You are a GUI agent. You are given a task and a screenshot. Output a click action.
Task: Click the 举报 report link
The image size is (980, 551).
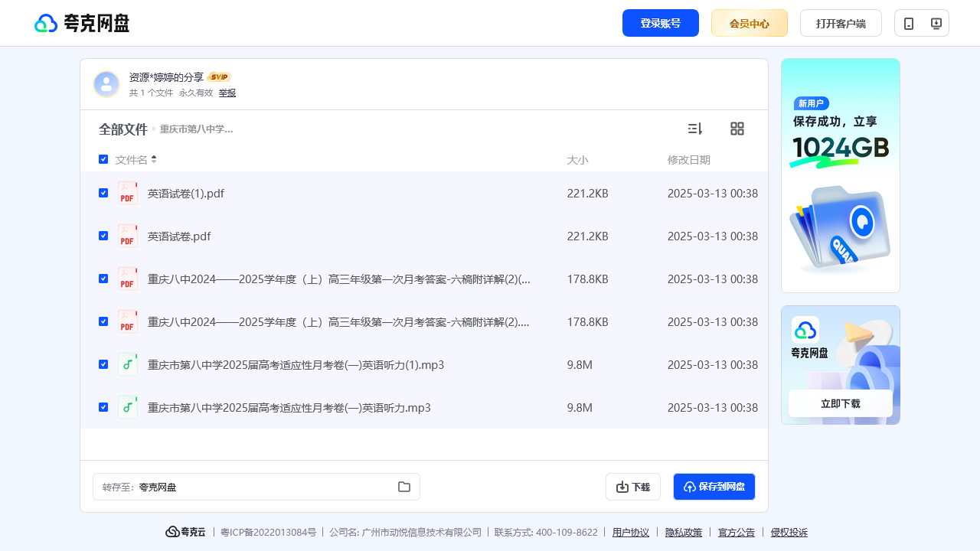(227, 93)
